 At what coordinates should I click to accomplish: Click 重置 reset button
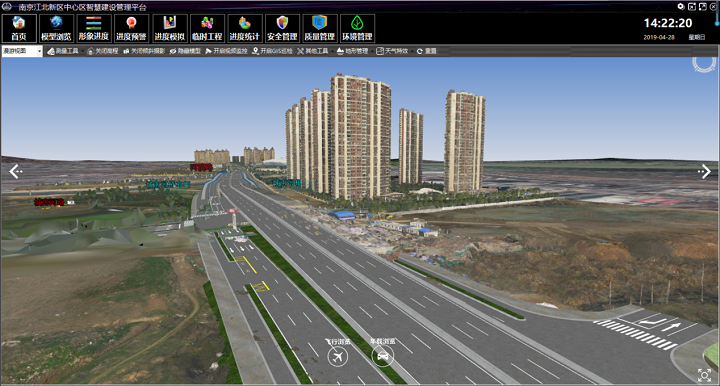point(427,51)
